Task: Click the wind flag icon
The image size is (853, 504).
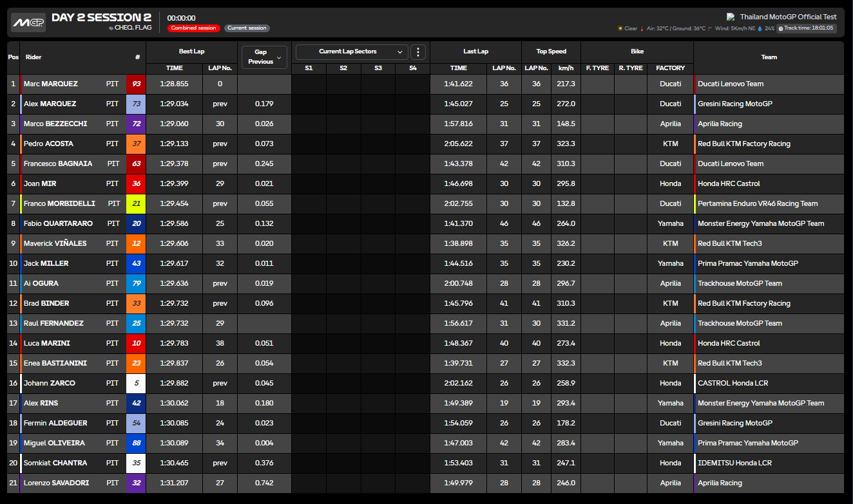Action: coord(710,28)
